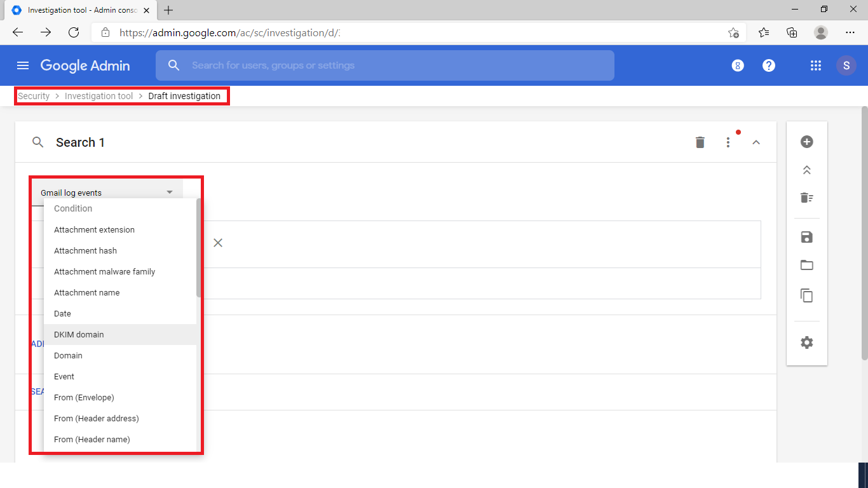The image size is (868, 488).
Task: Duplicate the investigation with the copy icon
Action: (x=807, y=295)
